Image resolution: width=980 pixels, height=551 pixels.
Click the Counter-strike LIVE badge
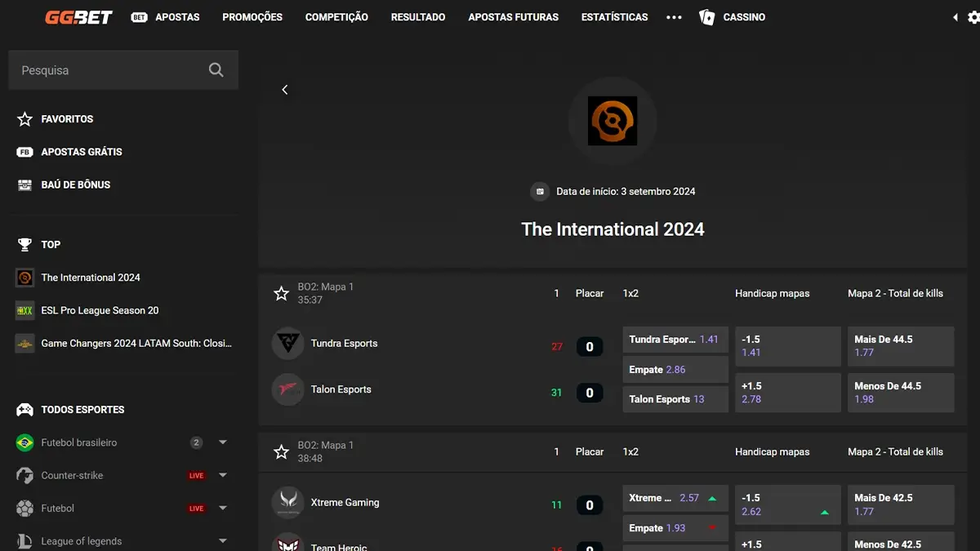click(197, 475)
